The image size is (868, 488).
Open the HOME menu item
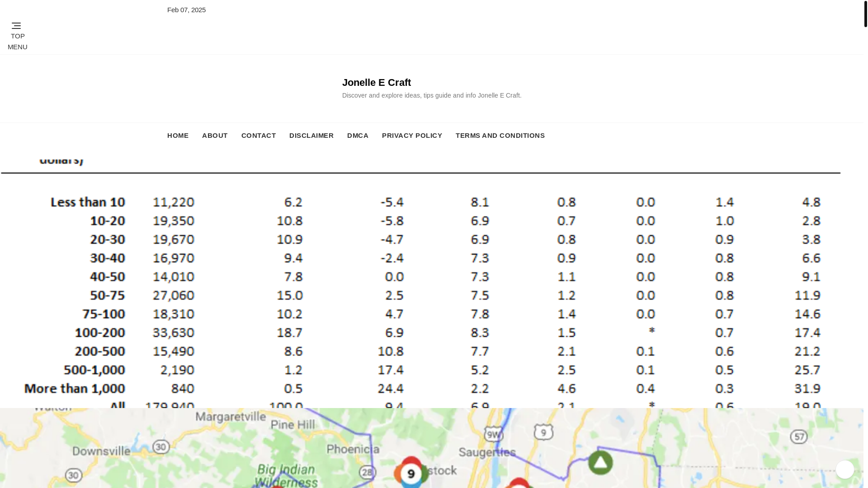[x=178, y=136]
